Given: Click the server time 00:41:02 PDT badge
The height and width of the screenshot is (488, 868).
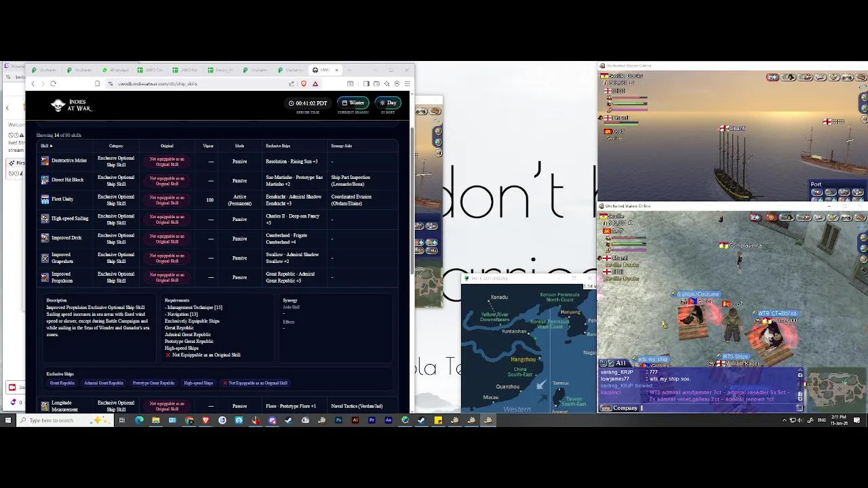Looking at the screenshot, I should click(x=308, y=103).
